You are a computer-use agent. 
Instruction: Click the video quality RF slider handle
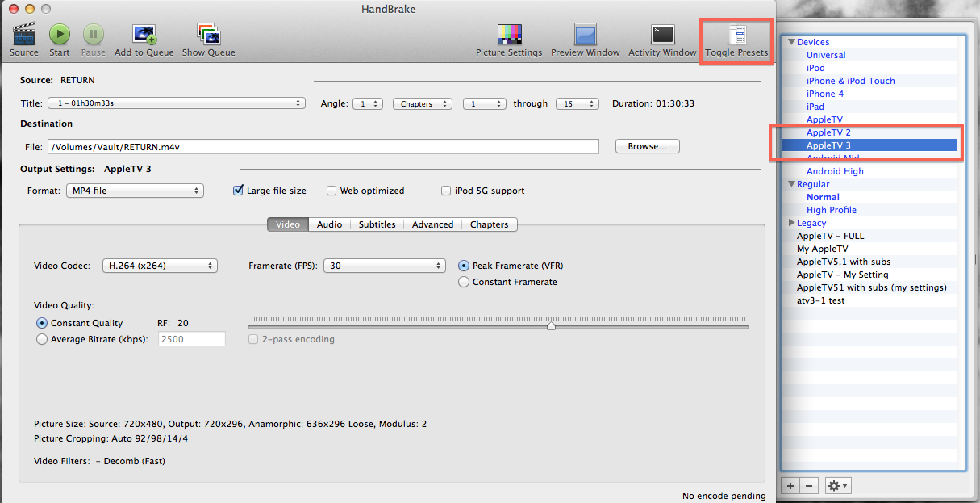551,326
